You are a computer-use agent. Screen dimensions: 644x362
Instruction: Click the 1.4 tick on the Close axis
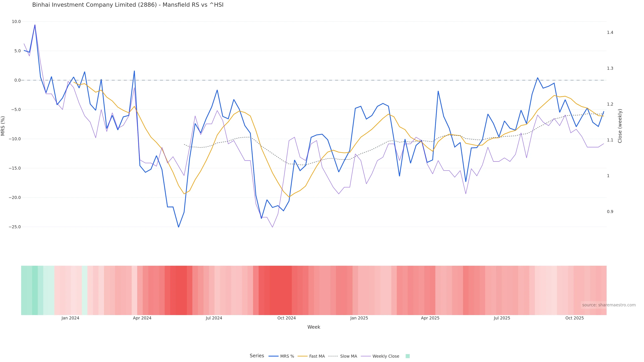pyautogui.click(x=610, y=33)
